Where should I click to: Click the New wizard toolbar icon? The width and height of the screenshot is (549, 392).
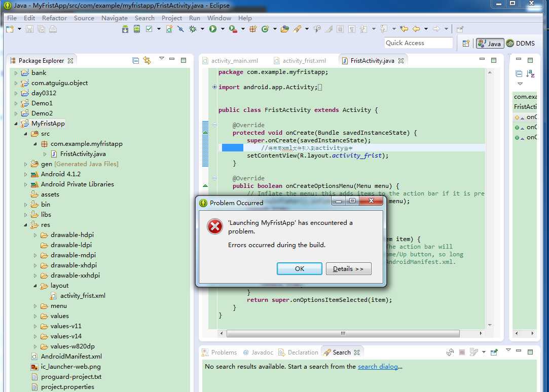pyautogui.click(x=10, y=29)
